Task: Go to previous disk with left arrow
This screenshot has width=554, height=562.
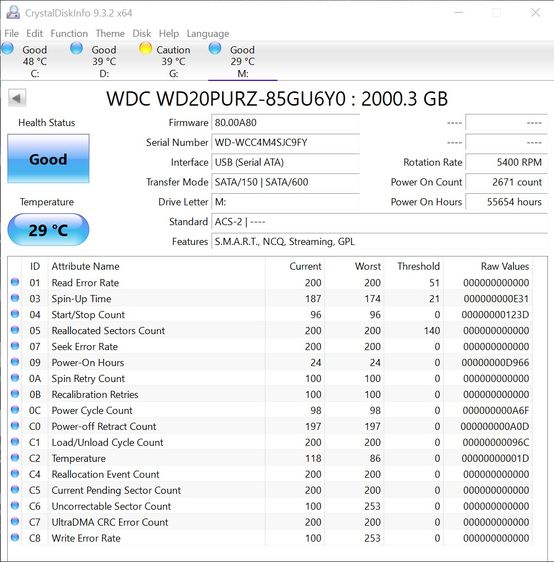Action: click(17, 98)
